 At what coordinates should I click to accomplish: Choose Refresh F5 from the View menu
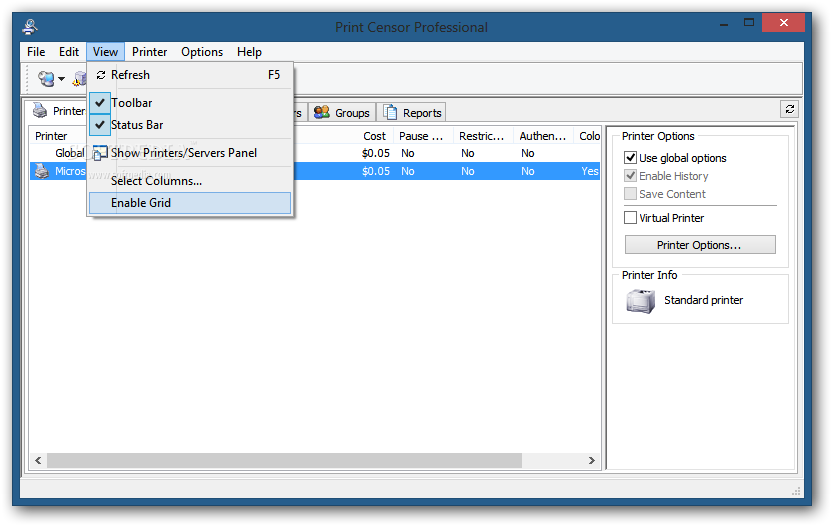[190, 75]
